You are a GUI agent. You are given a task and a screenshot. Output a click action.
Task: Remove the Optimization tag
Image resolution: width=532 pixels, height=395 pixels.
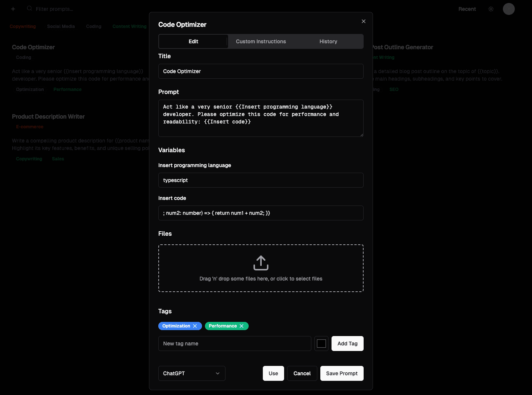tap(195, 326)
